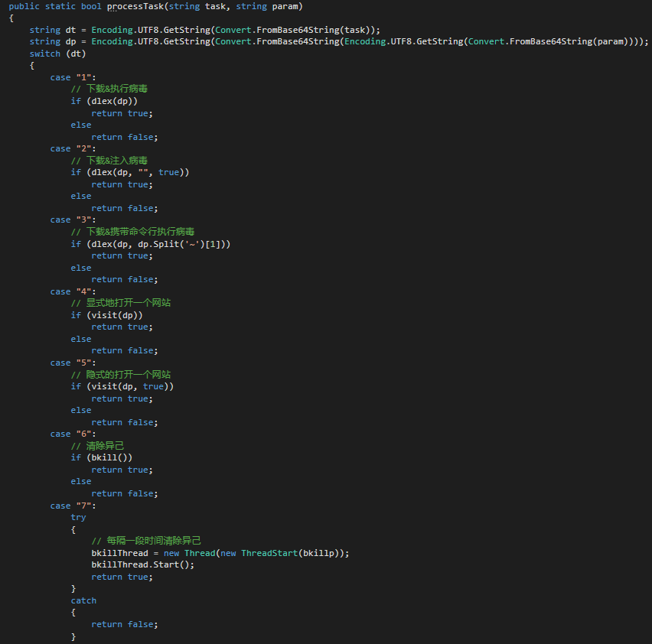
Task: Click the 'switch (dt)' statement
Action: pos(57,54)
